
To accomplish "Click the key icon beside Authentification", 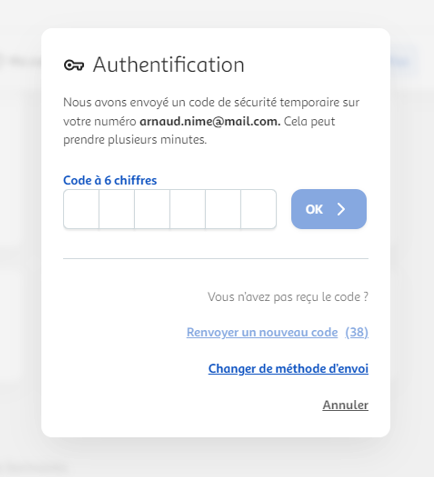I will pos(74,65).
